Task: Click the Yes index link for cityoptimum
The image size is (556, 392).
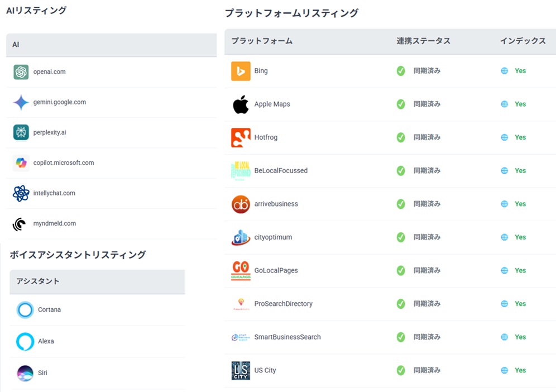Action: point(520,237)
